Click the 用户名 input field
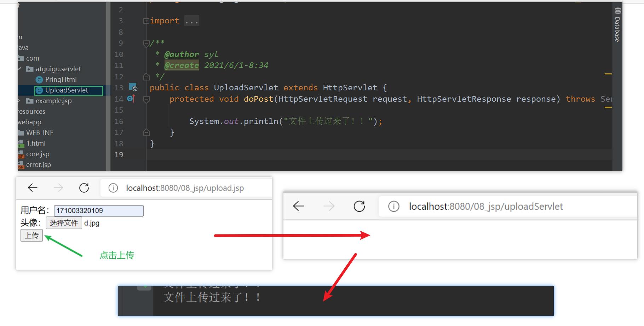This screenshot has width=644, height=326. point(99,211)
